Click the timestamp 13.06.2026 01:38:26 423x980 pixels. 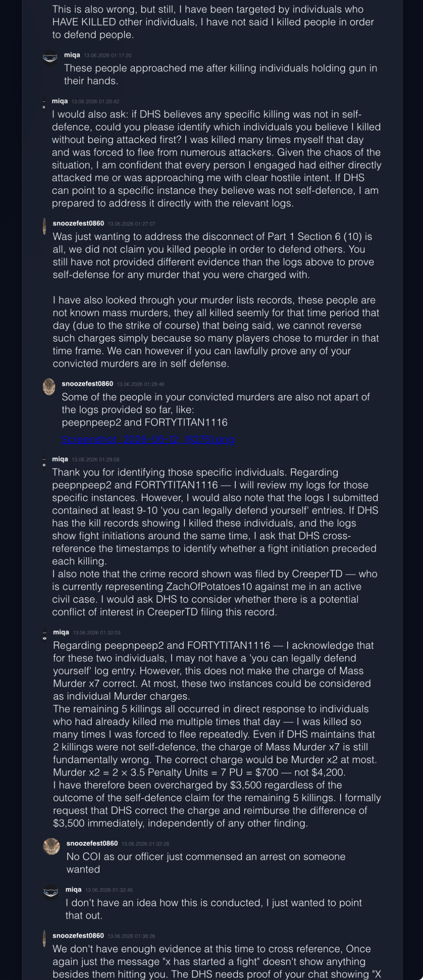pyautogui.click(x=131, y=936)
